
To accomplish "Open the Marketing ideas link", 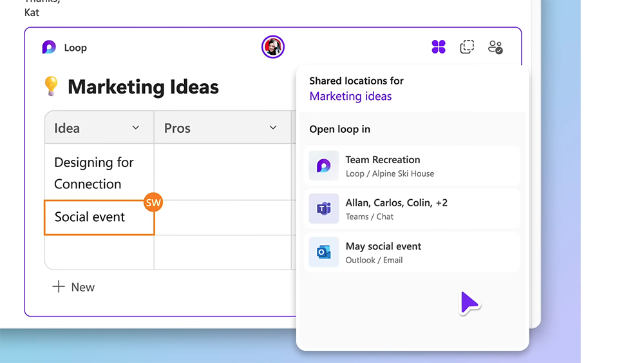I will [350, 96].
